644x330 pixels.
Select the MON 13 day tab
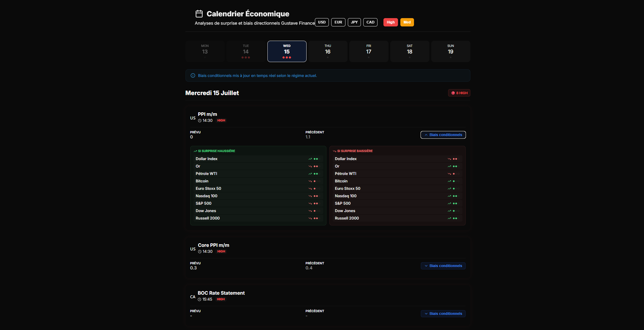205,51
